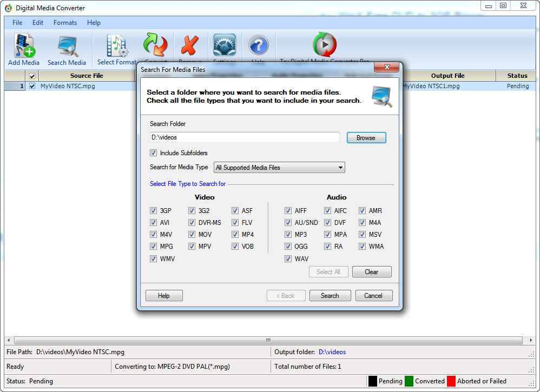The width and height of the screenshot is (540, 392).
Task: Click the Clear button
Action: (372, 272)
